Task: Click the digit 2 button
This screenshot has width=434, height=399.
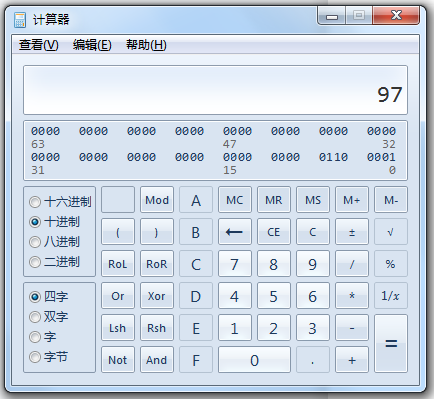Action: point(274,328)
